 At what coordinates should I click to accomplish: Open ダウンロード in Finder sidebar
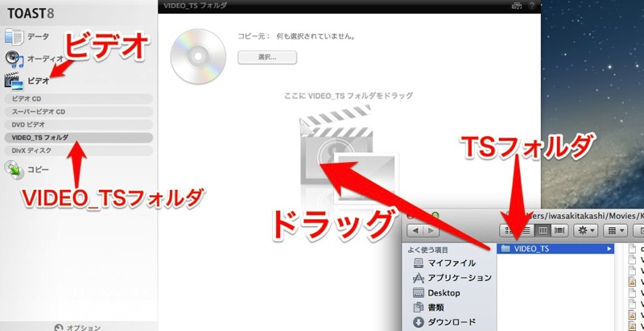pos(444,322)
